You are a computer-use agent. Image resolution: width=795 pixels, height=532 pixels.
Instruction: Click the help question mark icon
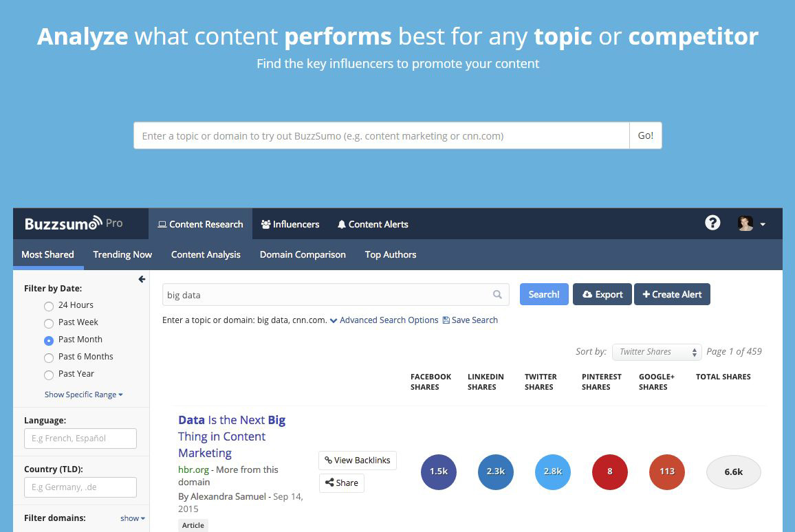click(x=712, y=223)
